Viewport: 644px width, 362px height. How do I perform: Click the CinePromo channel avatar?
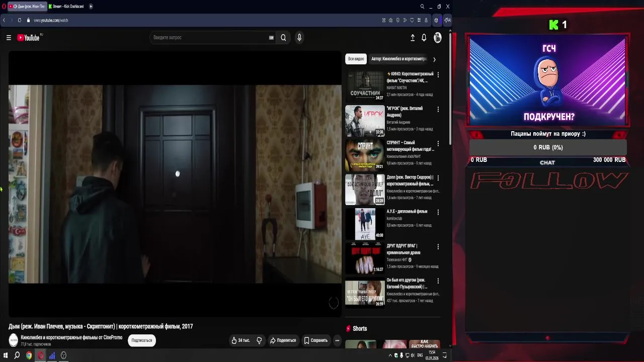click(14, 340)
